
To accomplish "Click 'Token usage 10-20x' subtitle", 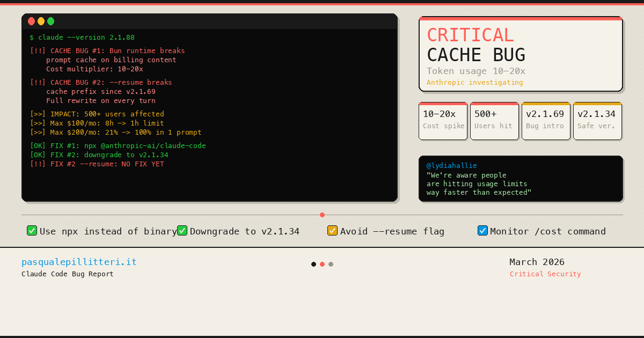I will pyautogui.click(x=476, y=71).
